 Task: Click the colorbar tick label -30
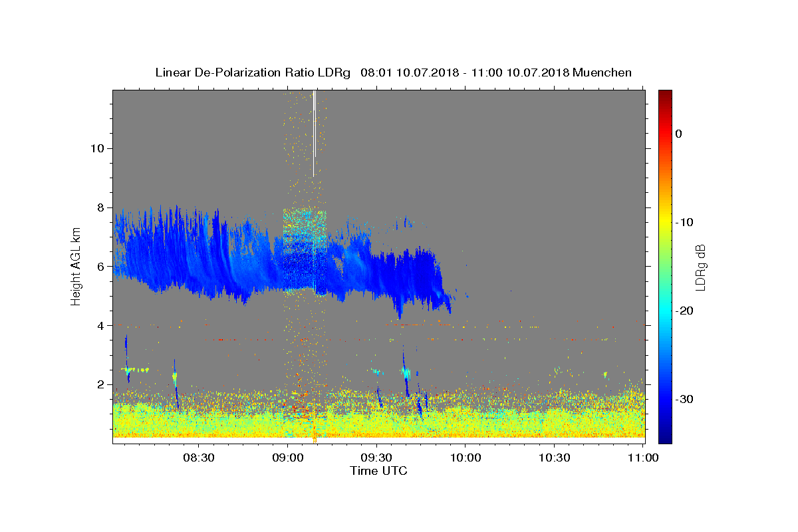(686, 399)
